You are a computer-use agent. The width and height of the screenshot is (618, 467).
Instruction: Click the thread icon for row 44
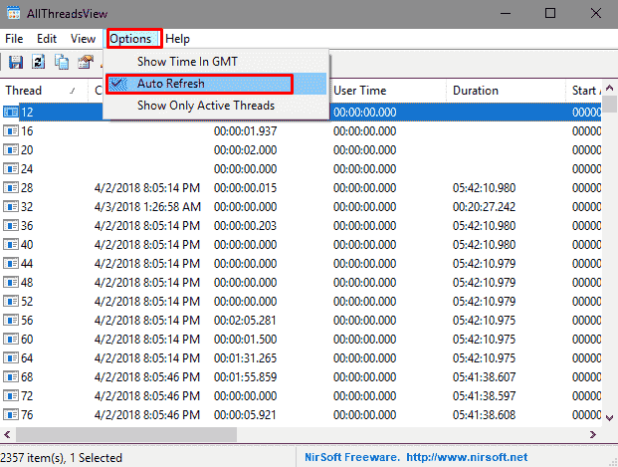click(x=11, y=263)
